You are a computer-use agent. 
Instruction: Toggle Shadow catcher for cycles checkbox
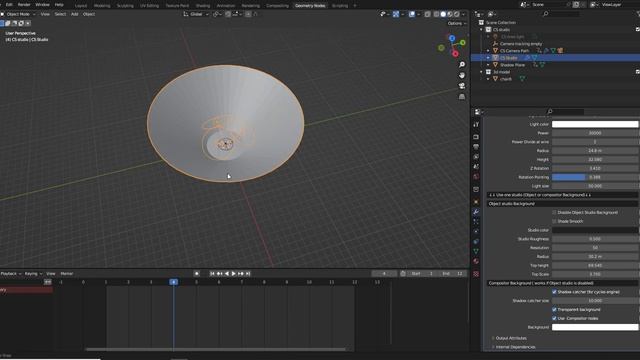554,292
